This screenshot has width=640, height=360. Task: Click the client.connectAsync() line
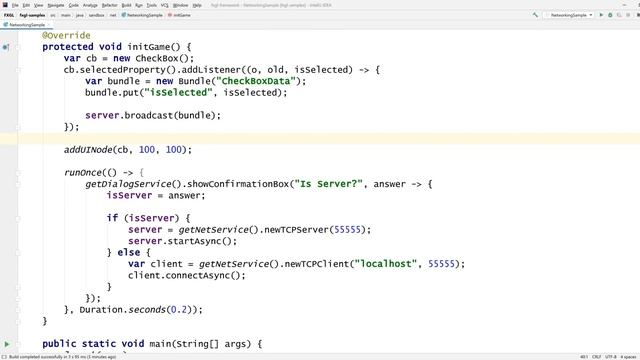187,276
